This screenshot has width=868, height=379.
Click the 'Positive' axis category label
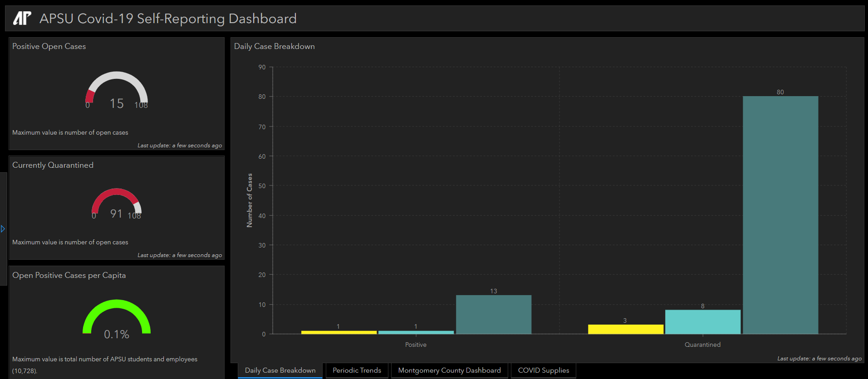pyautogui.click(x=416, y=345)
